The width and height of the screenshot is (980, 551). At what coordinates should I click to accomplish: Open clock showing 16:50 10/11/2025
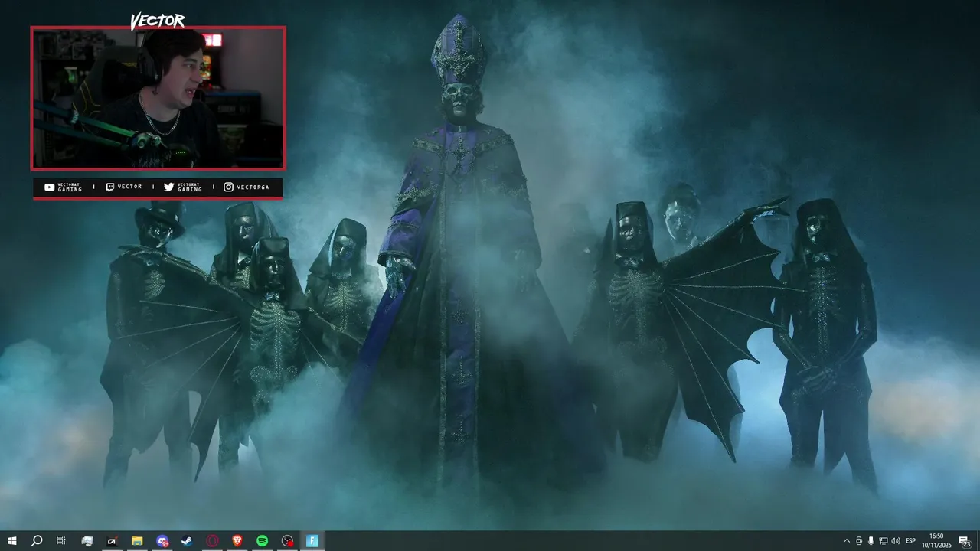pyautogui.click(x=936, y=541)
